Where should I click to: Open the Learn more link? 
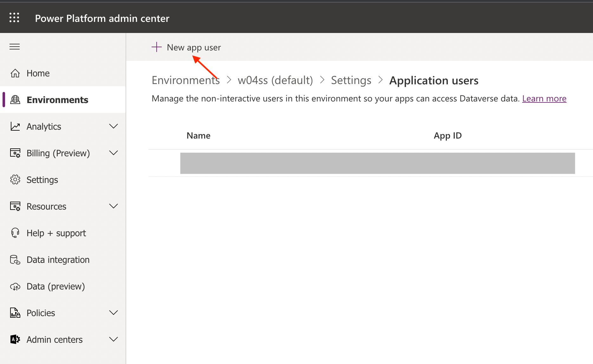click(x=544, y=99)
